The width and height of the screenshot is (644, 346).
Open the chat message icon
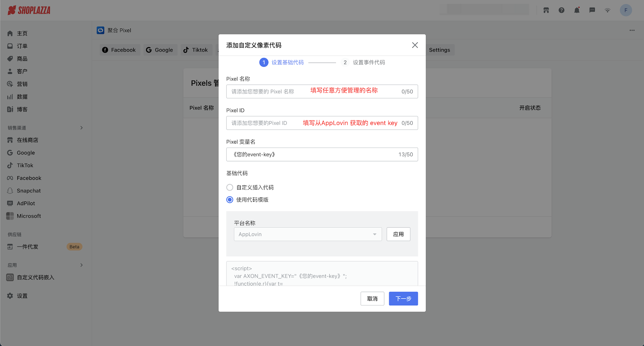tap(592, 10)
